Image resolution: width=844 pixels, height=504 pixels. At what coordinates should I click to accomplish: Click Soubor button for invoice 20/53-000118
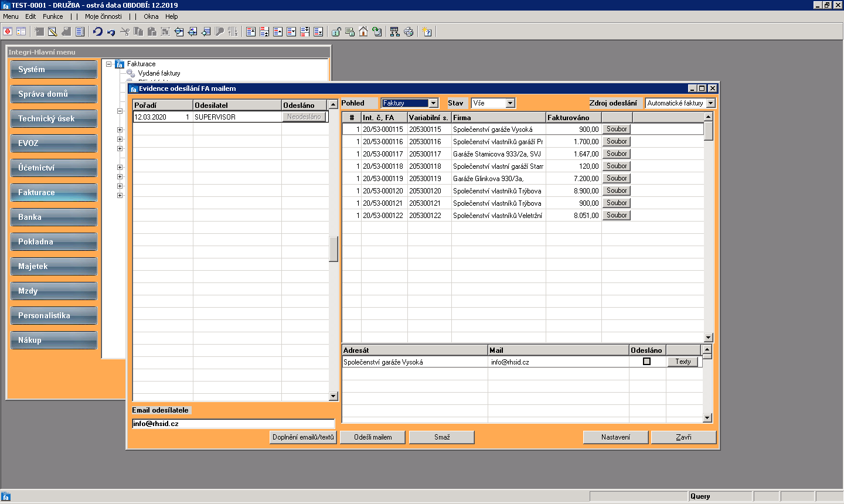click(x=617, y=166)
